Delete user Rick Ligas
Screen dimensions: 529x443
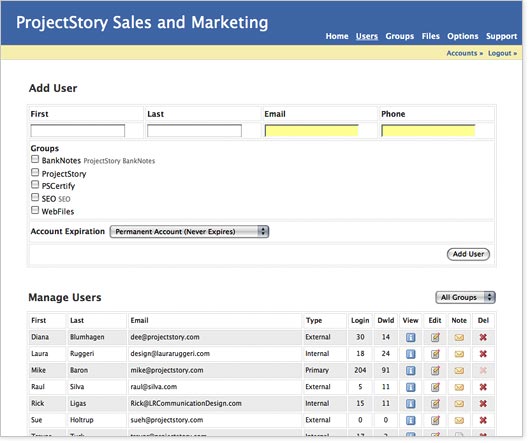pyautogui.click(x=483, y=403)
